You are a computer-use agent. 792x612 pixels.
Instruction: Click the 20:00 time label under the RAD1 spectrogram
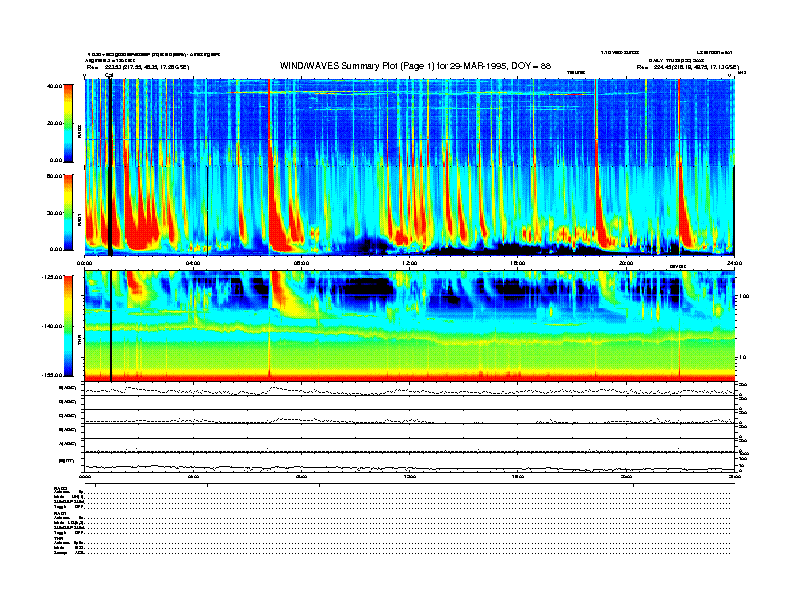point(626,263)
